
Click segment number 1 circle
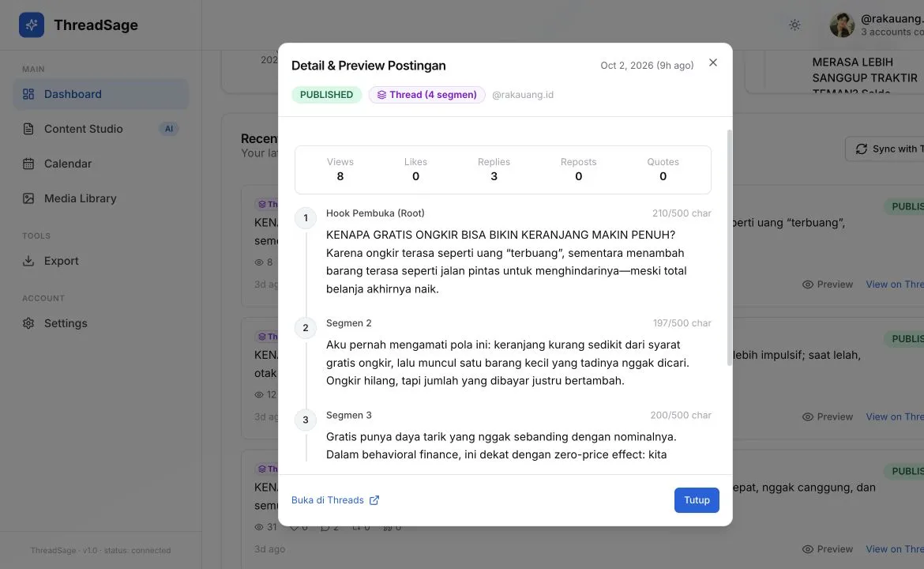(x=306, y=218)
